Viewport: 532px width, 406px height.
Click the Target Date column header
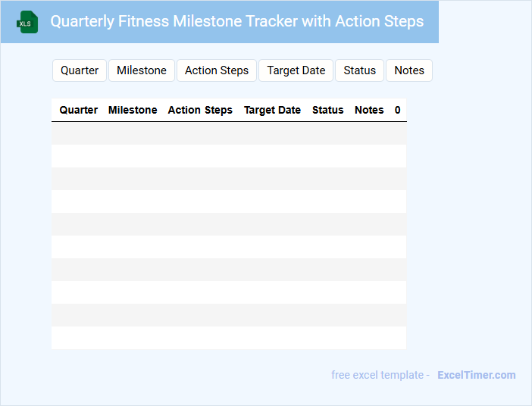(272, 110)
